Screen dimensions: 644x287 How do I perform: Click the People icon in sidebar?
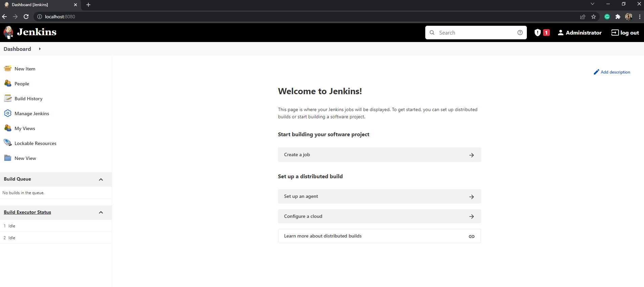pos(8,83)
